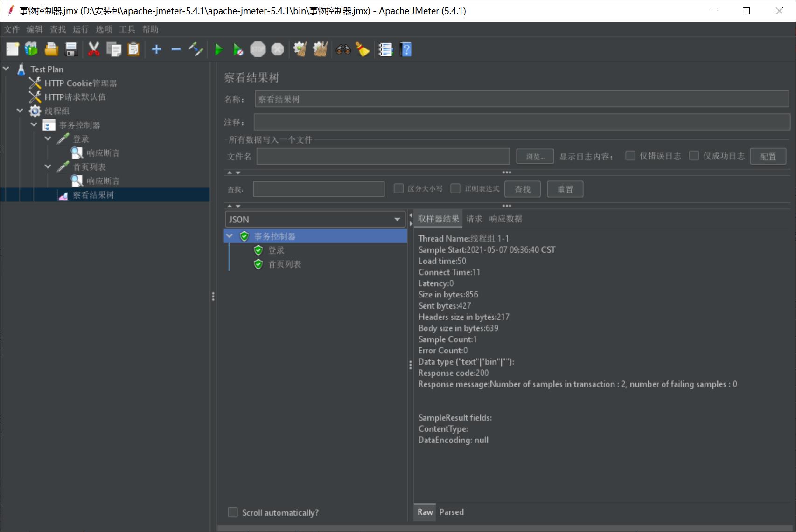Click Start no pauses icon

pos(238,49)
